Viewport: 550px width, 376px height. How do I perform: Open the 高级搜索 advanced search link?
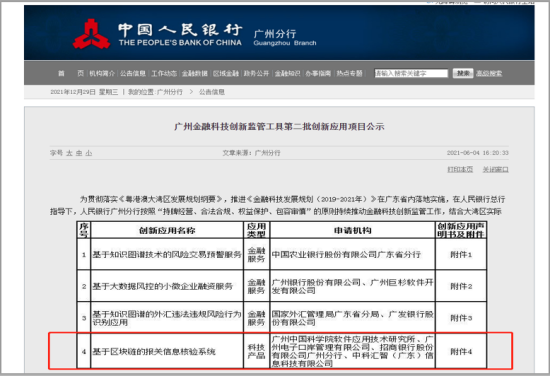(x=489, y=73)
